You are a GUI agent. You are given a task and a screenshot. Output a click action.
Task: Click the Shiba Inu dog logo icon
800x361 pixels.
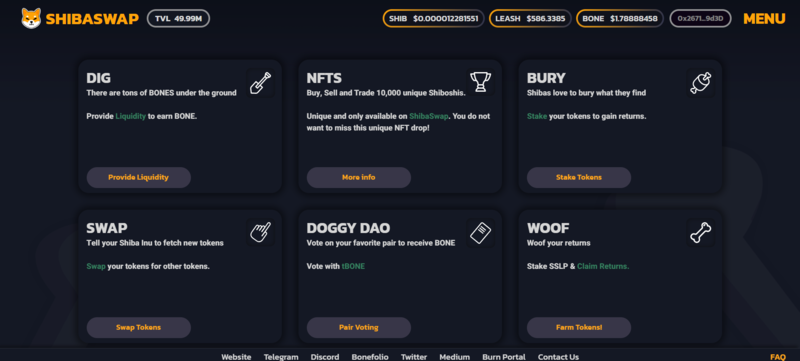click(31, 18)
